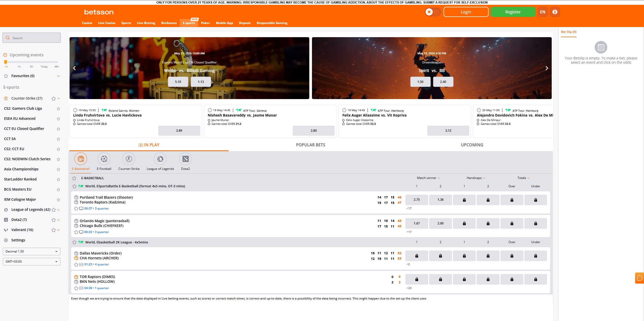Favourite the Dallas Mavericks match star
Viewport: 644px width, 321px height.
(x=76, y=264)
